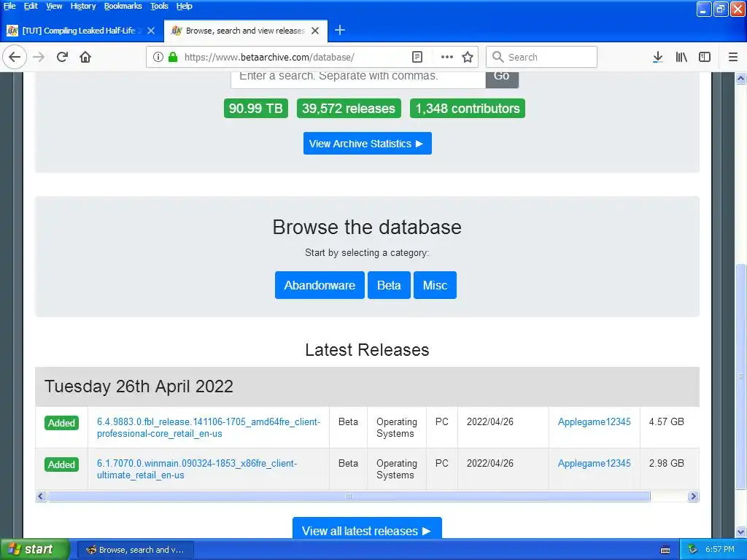
Task: Click the page vertical scrollbar thumb
Action: coord(741,376)
